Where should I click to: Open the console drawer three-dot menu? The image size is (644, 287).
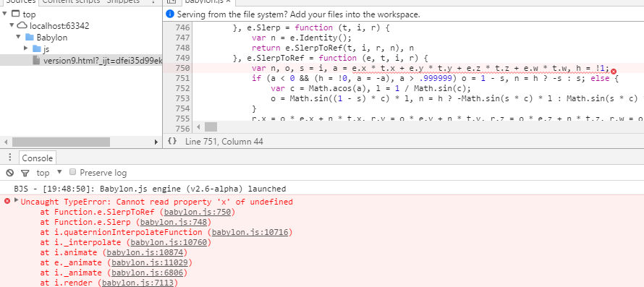pos(10,158)
